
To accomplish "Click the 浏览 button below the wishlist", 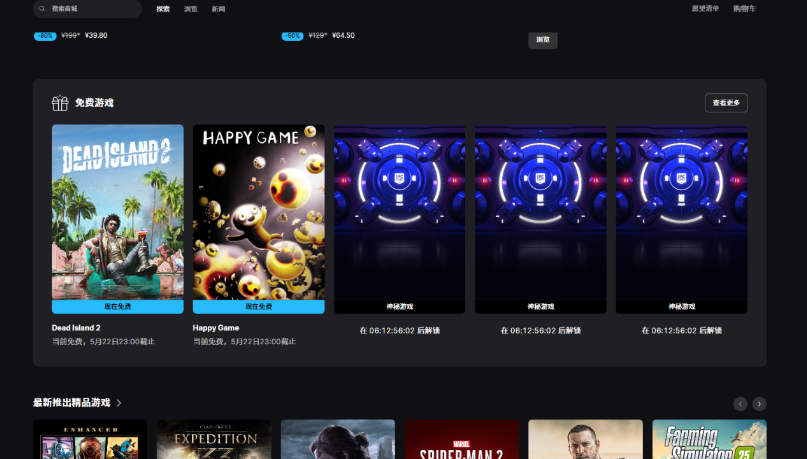I will pos(543,40).
